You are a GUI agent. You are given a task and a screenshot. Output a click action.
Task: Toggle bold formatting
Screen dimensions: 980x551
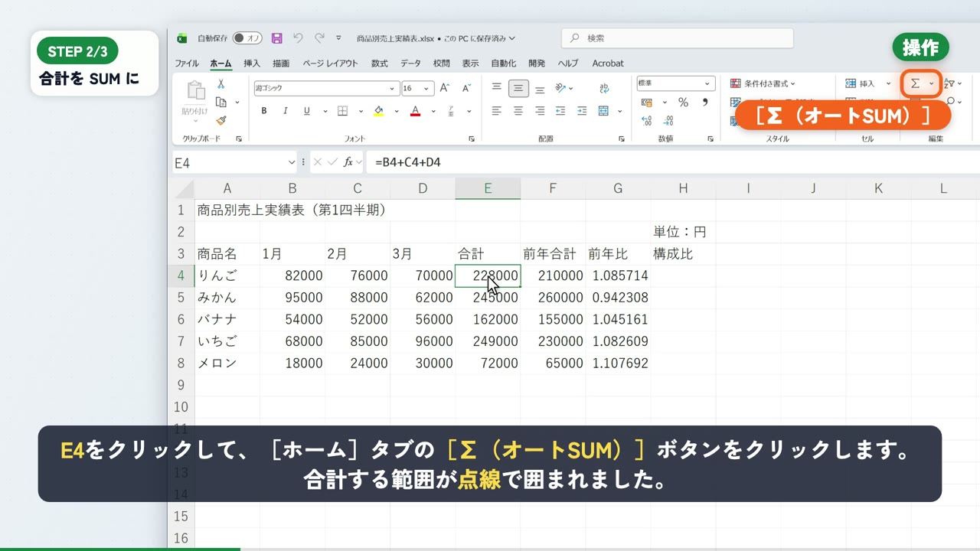[x=264, y=111]
